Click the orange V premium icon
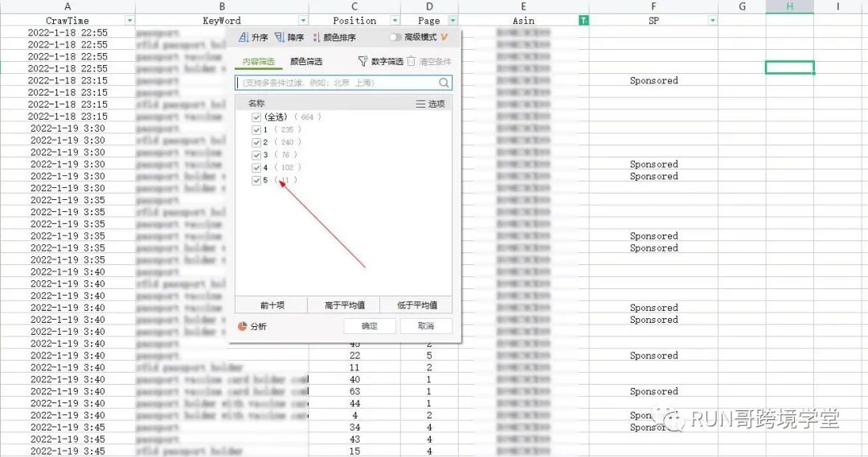The height and width of the screenshot is (457, 868). (444, 37)
